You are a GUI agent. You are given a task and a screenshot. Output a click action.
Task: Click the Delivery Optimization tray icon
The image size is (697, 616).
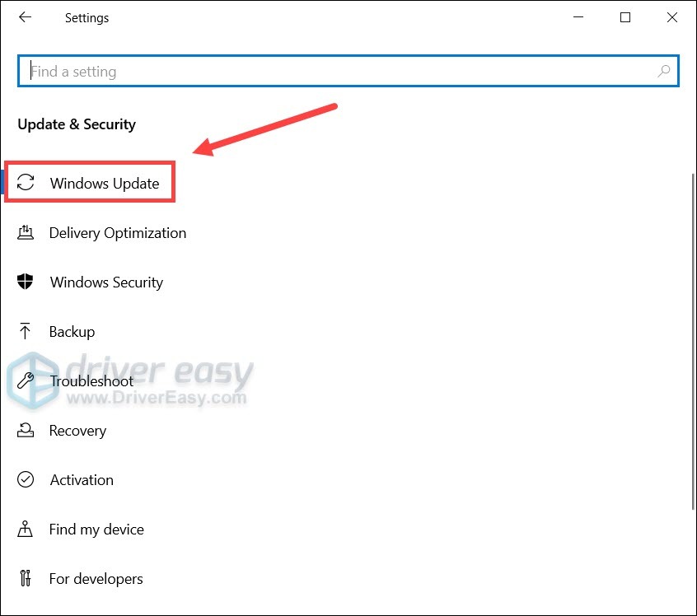26,233
